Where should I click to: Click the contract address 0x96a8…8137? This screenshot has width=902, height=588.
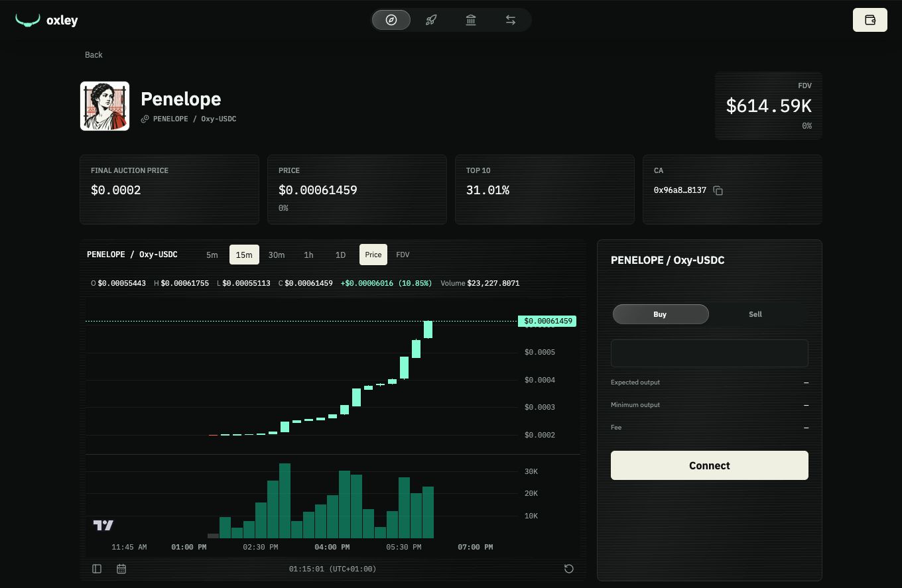click(x=680, y=190)
